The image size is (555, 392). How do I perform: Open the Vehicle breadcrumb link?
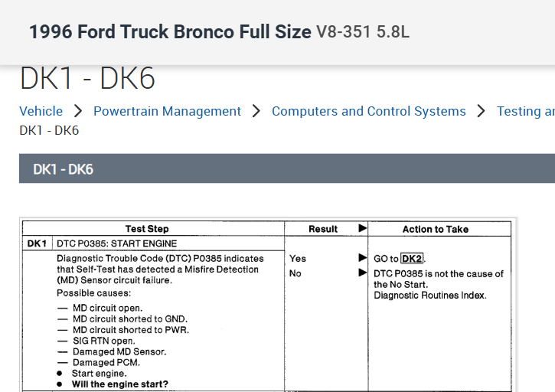point(41,111)
